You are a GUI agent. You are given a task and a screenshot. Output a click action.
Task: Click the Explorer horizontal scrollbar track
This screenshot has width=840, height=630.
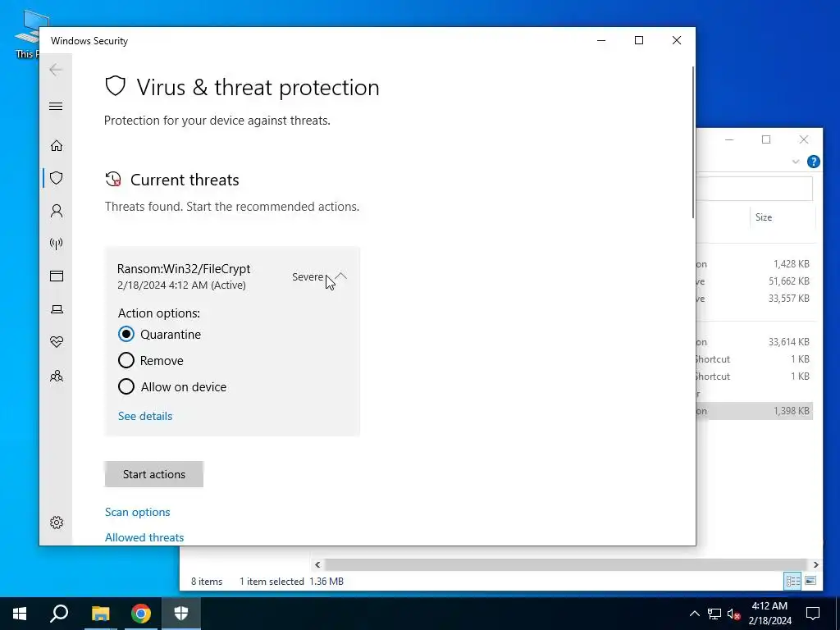tap(565, 564)
